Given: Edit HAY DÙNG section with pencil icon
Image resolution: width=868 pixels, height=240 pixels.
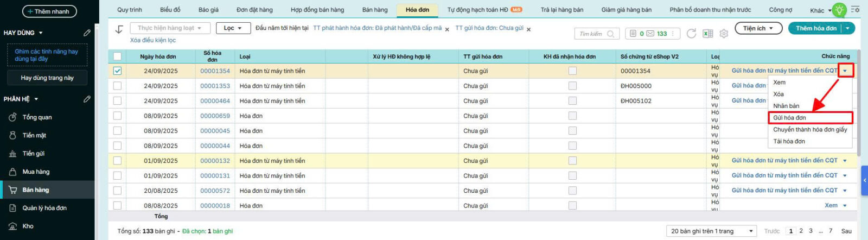Looking at the screenshot, I should point(87,33).
